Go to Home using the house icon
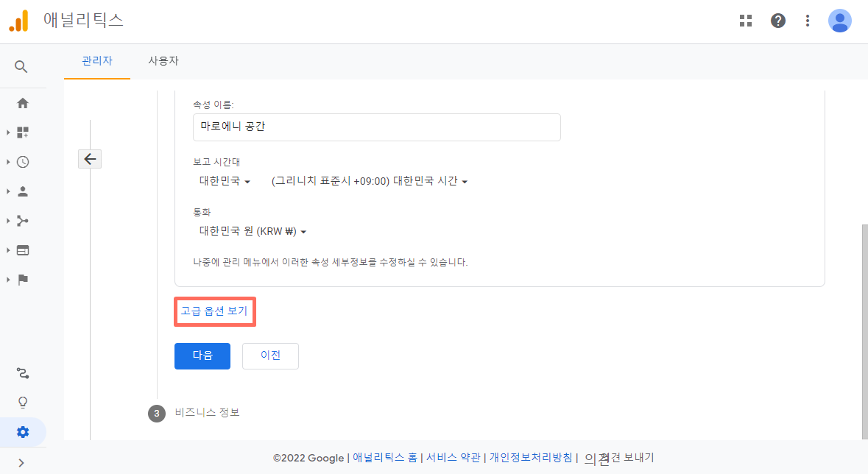868x474 pixels. tap(22, 103)
